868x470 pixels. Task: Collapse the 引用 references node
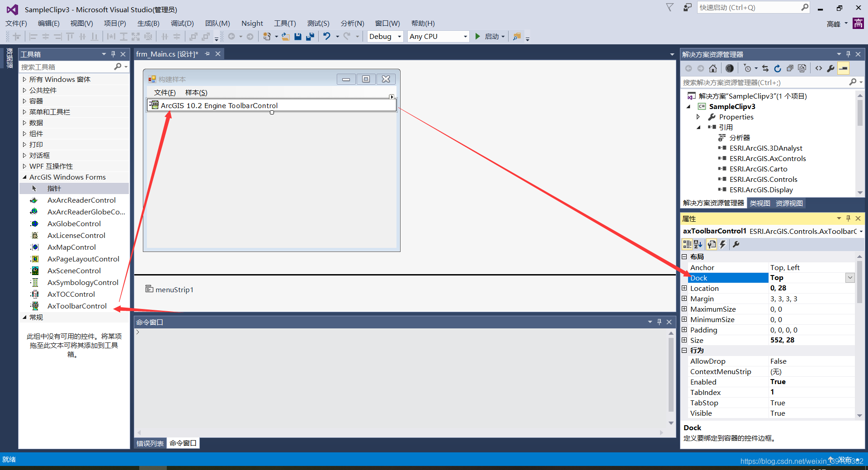(698, 127)
